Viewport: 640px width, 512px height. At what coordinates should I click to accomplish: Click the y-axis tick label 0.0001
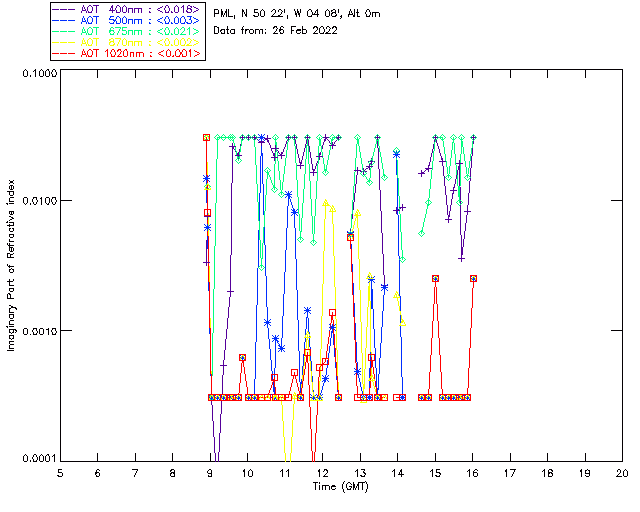39,459
